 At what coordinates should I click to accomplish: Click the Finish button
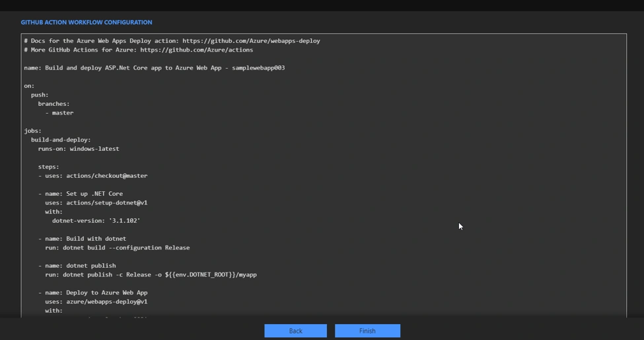(367, 331)
